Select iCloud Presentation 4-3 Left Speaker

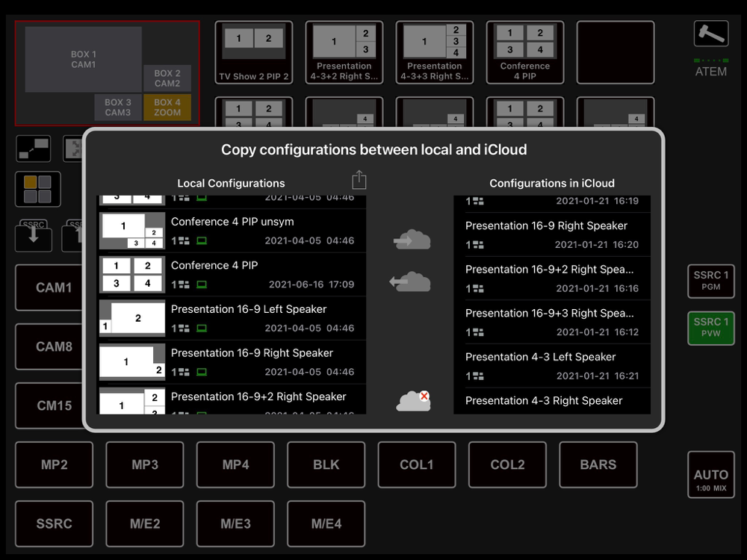coord(552,366)
